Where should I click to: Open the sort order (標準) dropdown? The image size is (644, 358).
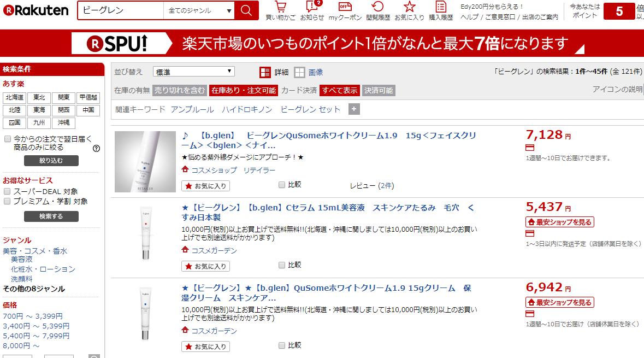(x=193, y=72)
